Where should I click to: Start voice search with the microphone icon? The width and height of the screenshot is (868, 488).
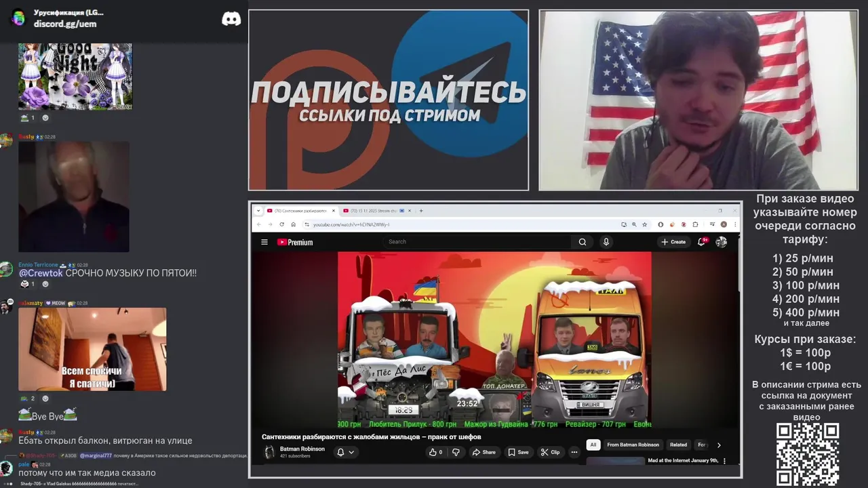click(x=606, y=242)
